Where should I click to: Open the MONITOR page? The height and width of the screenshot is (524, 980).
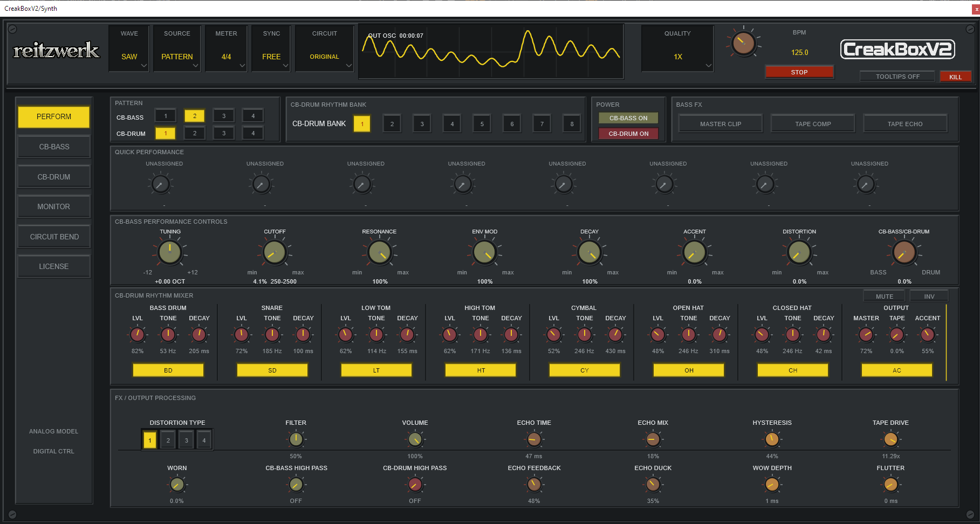click(53, 206)
